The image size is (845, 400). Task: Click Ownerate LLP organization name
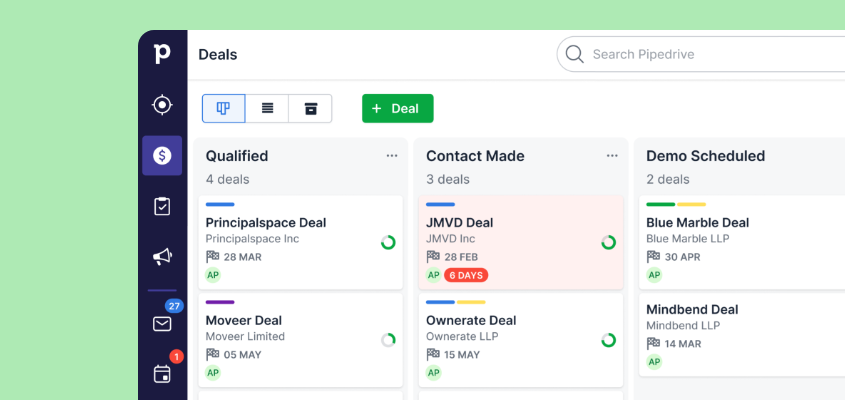click(462, 336)
